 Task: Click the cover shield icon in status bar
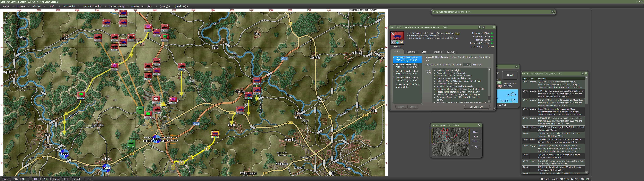(x=562, y=179)
